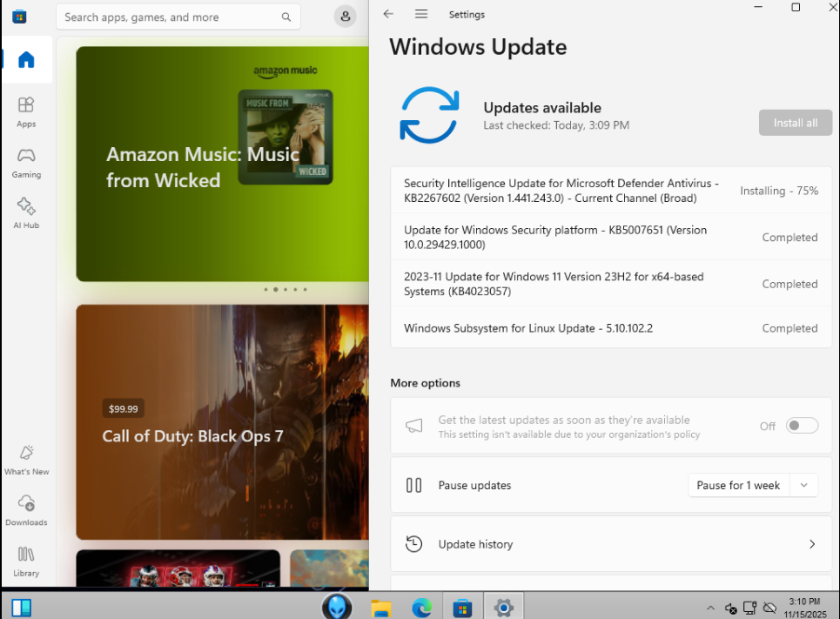
Task: Click the Pause updates icon
Action: (x=413, y=485)
